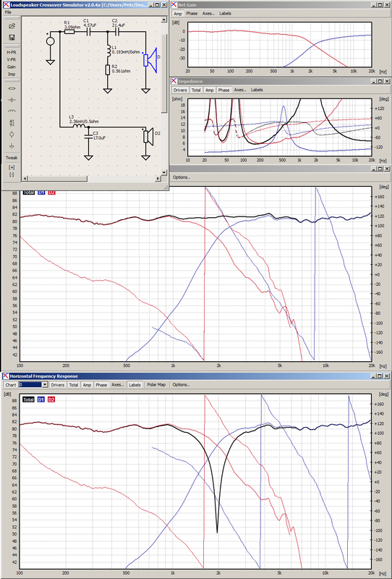The height and width of the screenshot is (579, 392).
Task: Click the schematic vertical scrollbar thumb
Action: (164, 73)
